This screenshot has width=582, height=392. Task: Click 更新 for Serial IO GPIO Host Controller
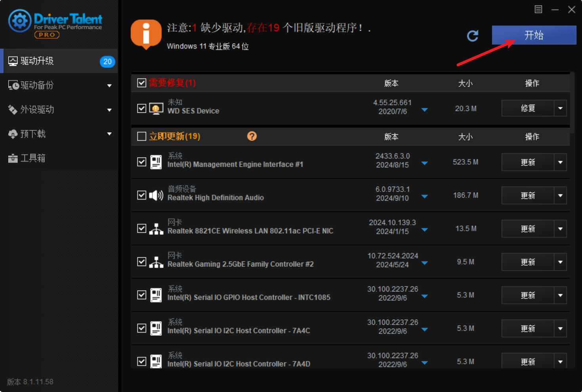(x=528, y=295)
